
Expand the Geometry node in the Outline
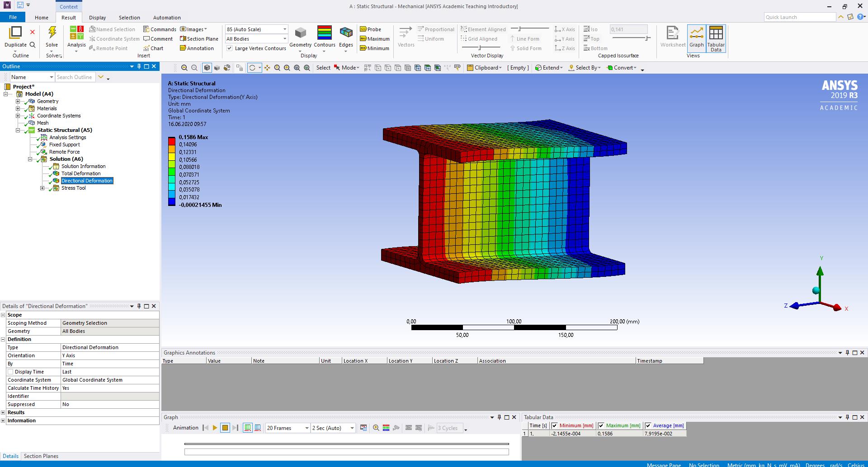click(18, 101)
